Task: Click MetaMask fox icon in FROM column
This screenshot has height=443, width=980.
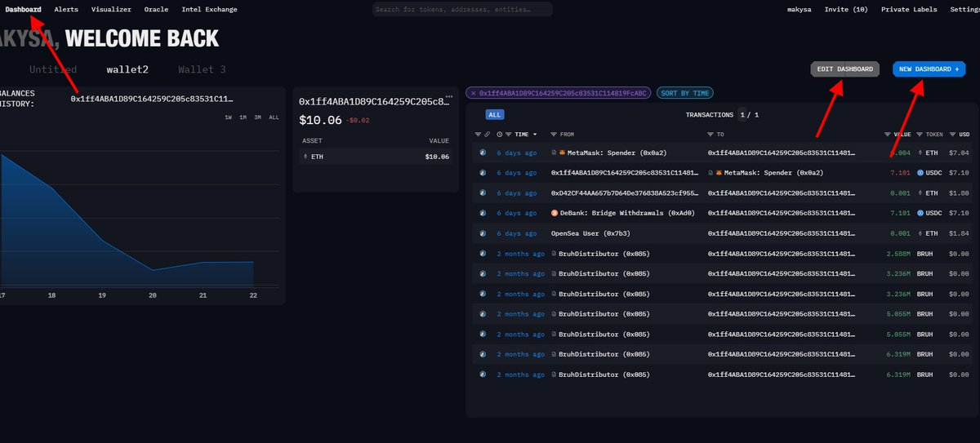Action: click(x=562, y=153)
